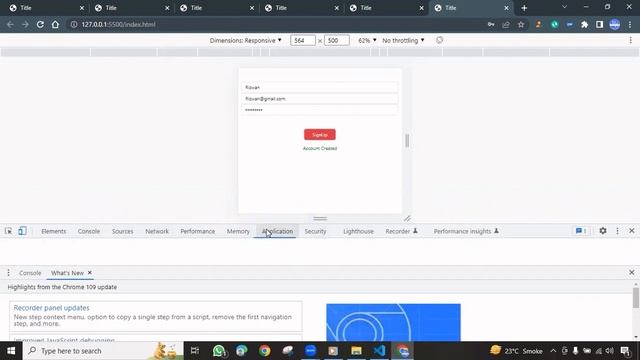Click the red Sign Up button
This screenshot has height=360, width=640.
point(320,134)
